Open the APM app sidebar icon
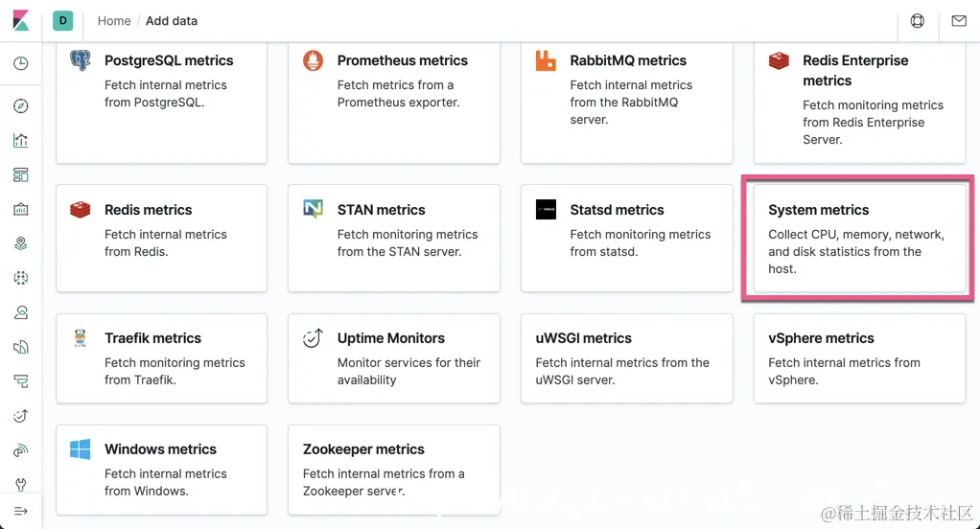Image resolution: width=980 pixels, height=529 pixels. point(21,381)
